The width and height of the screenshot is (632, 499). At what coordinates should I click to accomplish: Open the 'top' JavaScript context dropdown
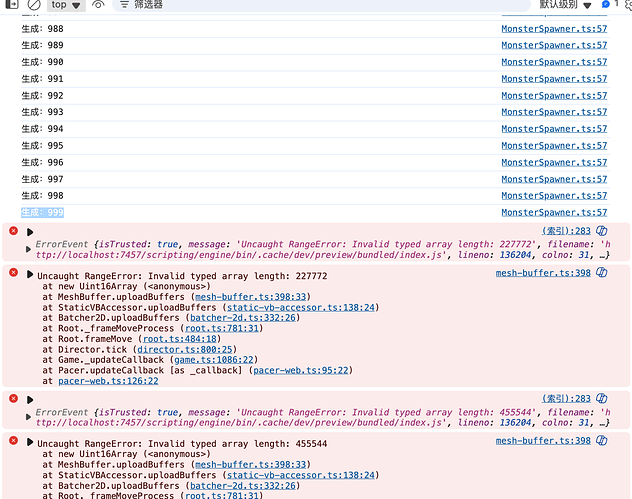click(66, 5)
